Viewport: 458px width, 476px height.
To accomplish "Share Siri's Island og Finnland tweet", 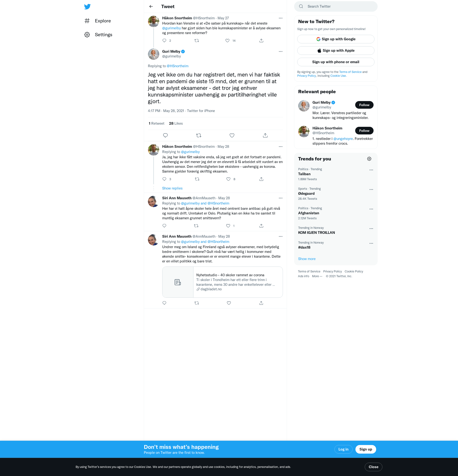I will click(261, 303).
